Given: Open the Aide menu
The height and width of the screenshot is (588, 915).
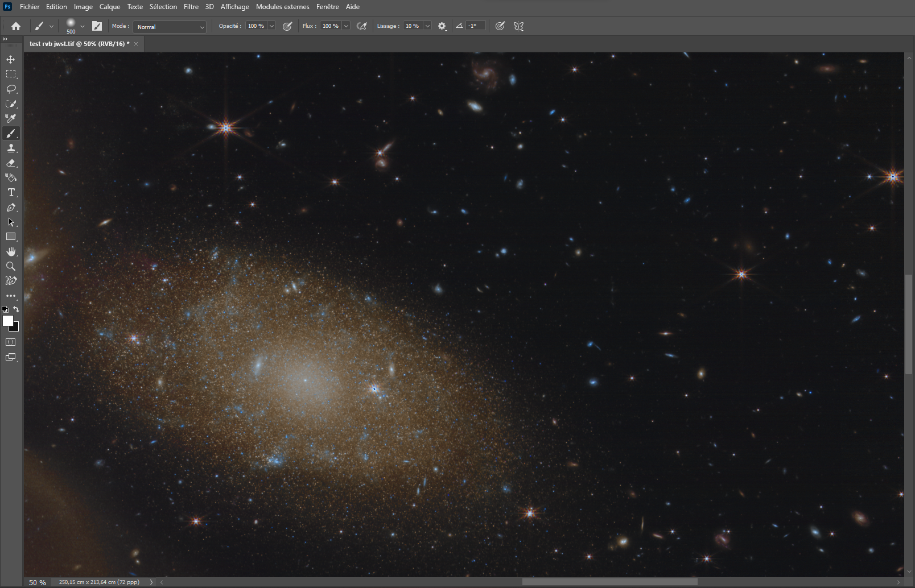Looking at the screenshot, I should point(353,7).
